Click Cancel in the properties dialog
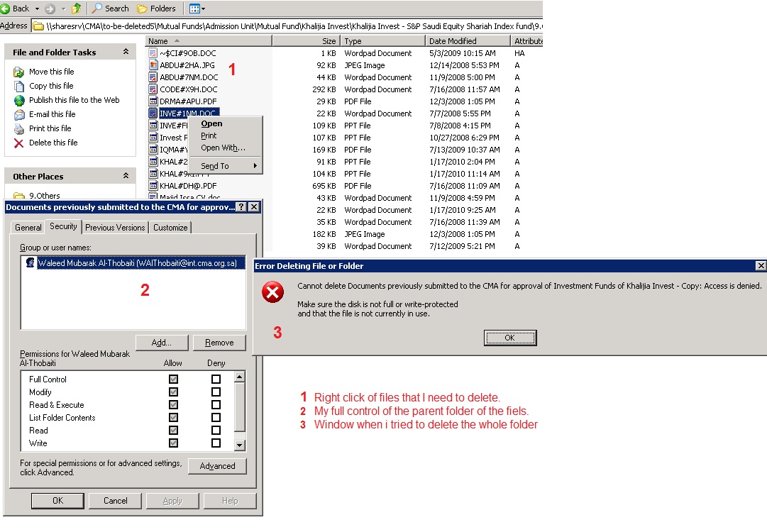 point(116,501)
